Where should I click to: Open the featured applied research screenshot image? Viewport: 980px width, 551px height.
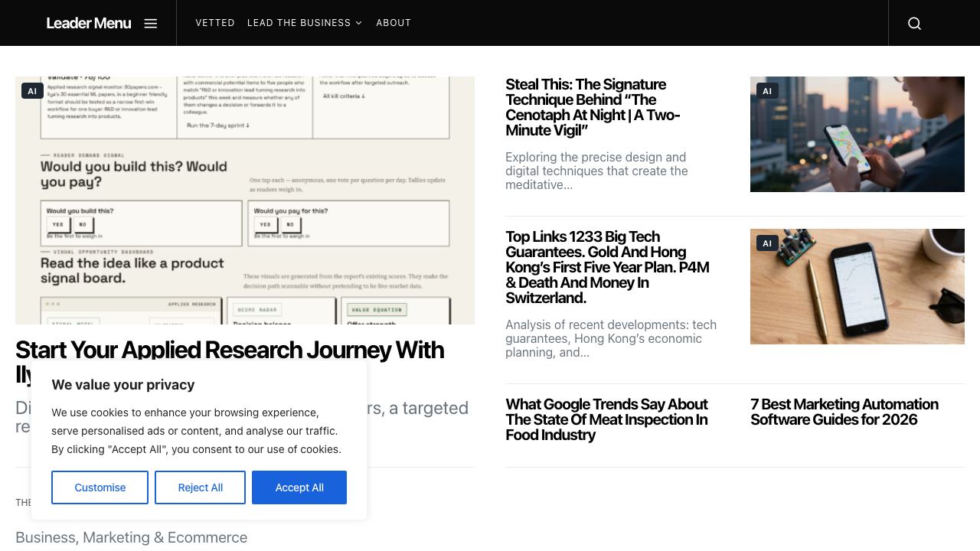[245, 201]
